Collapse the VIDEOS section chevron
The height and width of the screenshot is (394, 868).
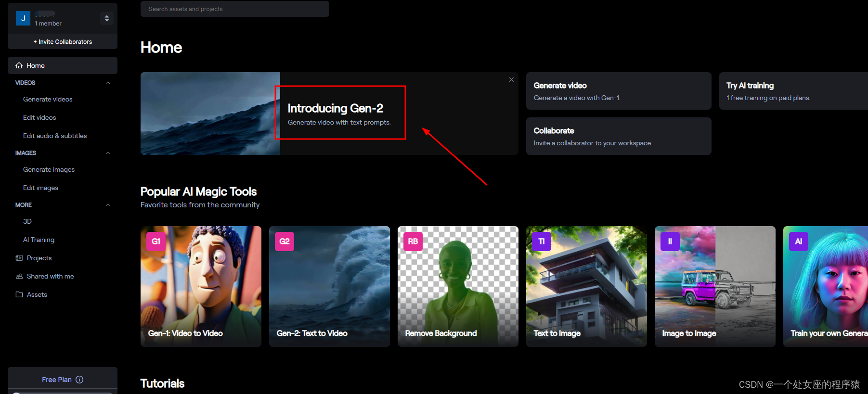[x=108, y=83]
